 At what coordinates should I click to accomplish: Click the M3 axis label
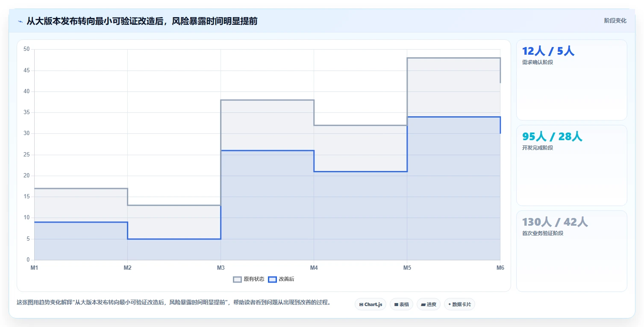coord(221,268)
